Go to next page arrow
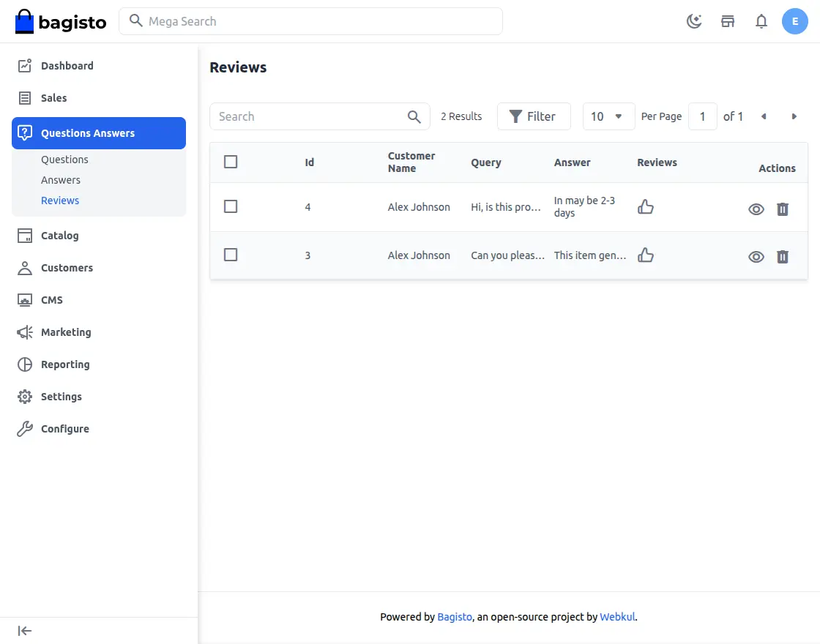Image resolution: width=820 pixels, height=644 pixels. [794, 116]
